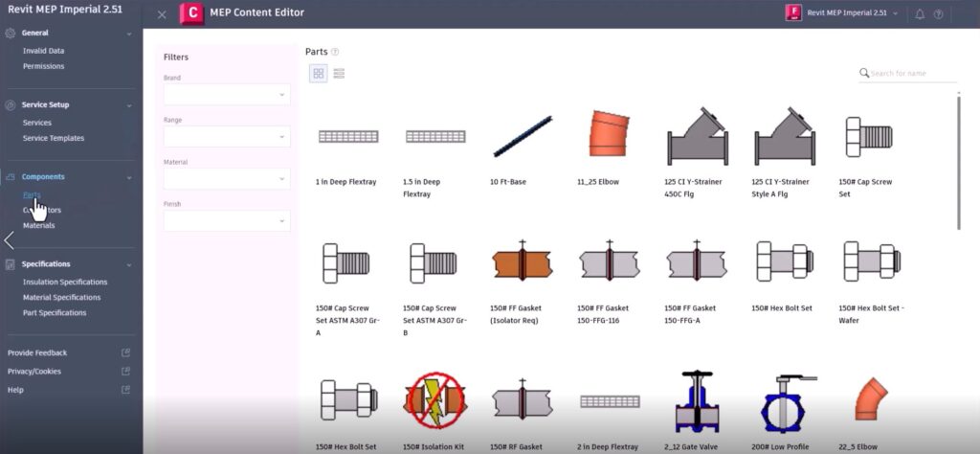Image resolution: width=980 pixels, height=454 pixels.
Task: Collapse the General section chevron
Action: tap(129, 34)
